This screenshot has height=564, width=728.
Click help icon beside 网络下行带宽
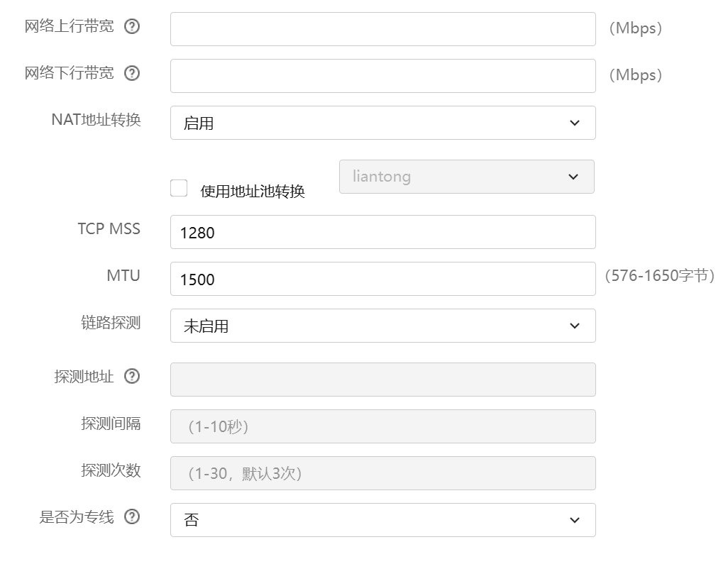click(132, 73)
